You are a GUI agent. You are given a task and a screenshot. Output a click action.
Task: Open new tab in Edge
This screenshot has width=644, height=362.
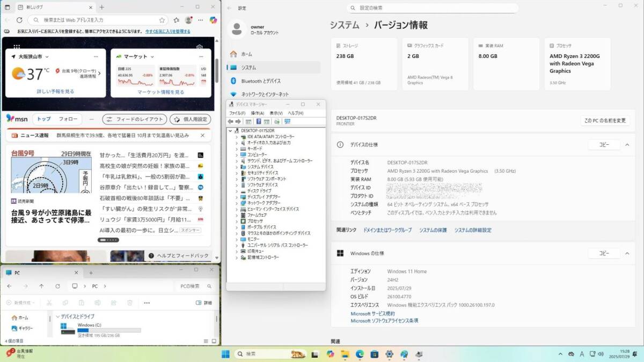coord(102,7)
